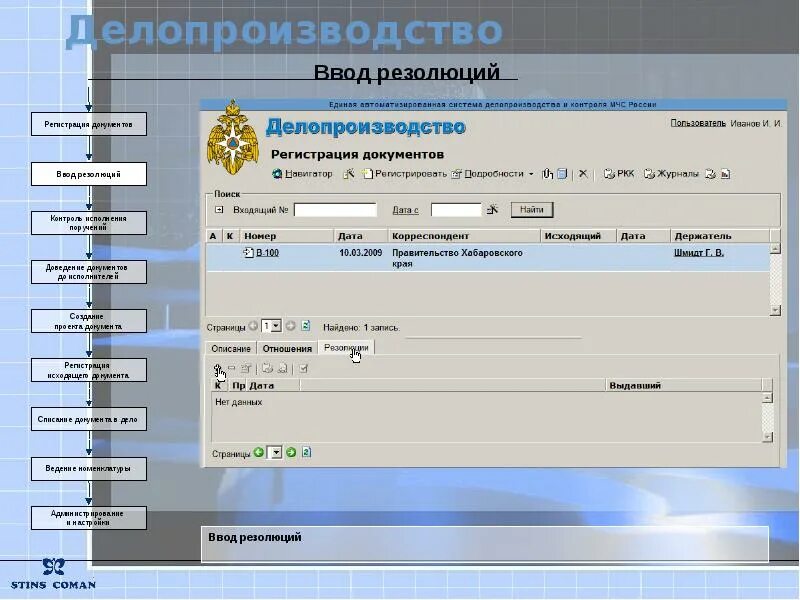Screen dimensions: 800x600
Task: Open the resolutions page dropdown
Action: pyautogui.click(x=274, y=453)
